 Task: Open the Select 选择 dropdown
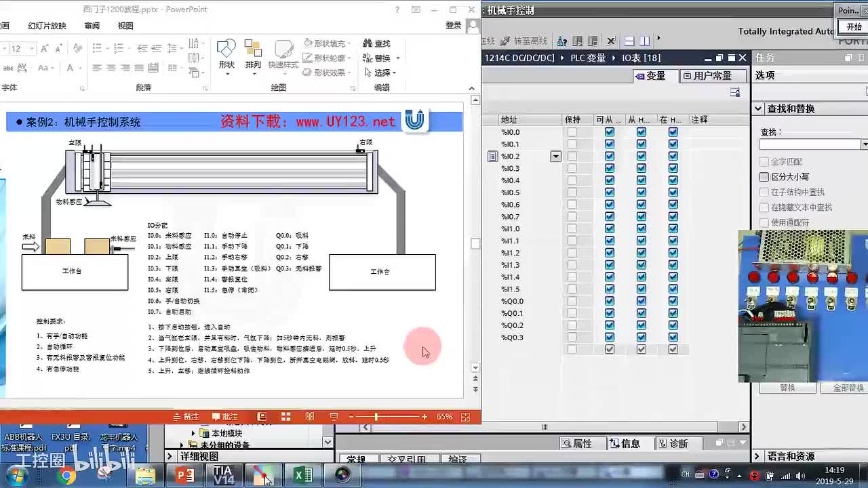point(380,73)
